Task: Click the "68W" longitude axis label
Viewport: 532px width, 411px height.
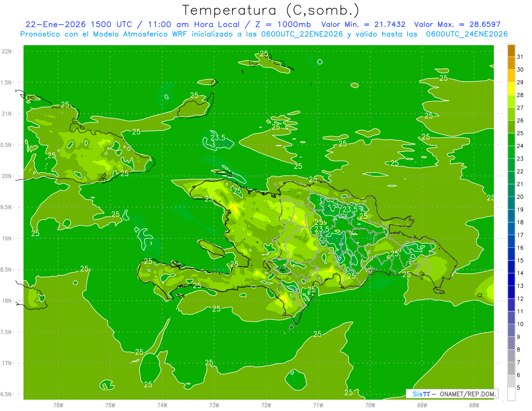Action: pyautogui.click(x=474, y=405)
